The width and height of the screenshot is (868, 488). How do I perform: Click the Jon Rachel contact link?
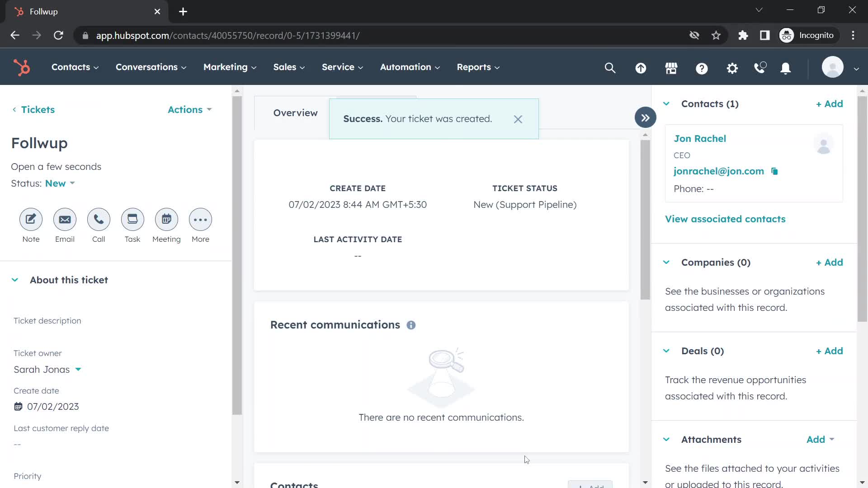point(700,138)
